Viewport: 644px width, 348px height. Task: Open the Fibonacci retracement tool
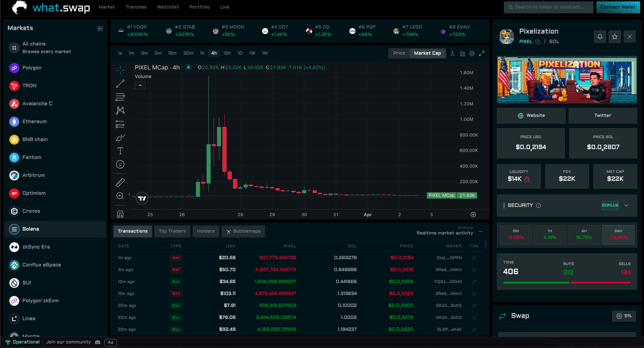pos(120,97)
